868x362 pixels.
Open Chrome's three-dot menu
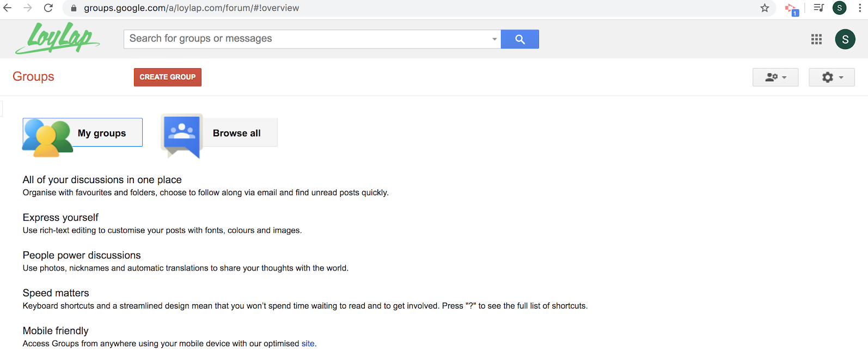860,8
